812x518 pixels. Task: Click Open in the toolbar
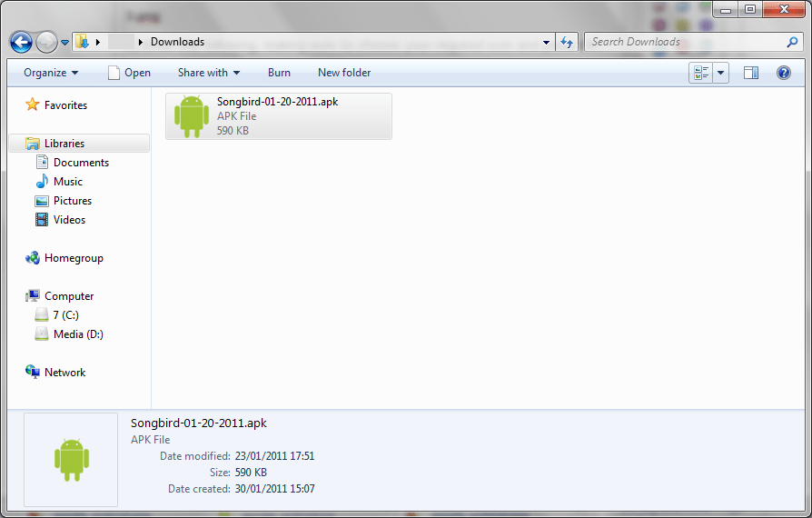pyautogui.click(x=130, y=73)
